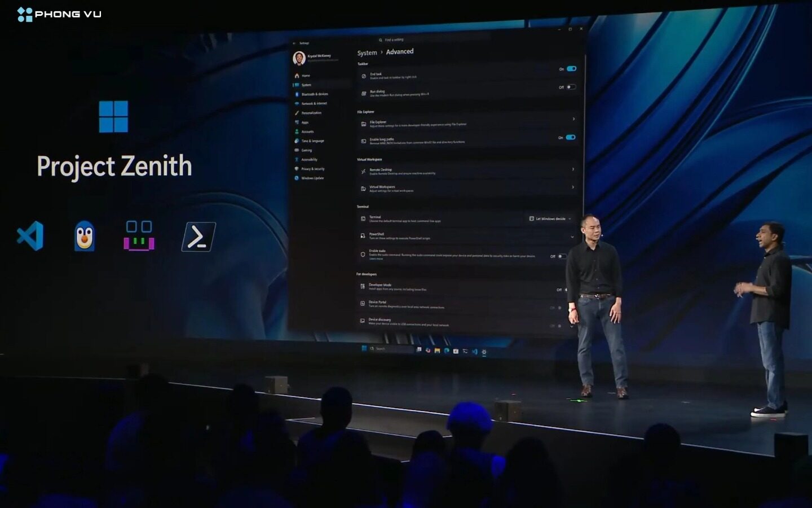The image size is (812, 508).
Task: Click the Bluetooth icon in the sidebar
Action: pos(297,94)
